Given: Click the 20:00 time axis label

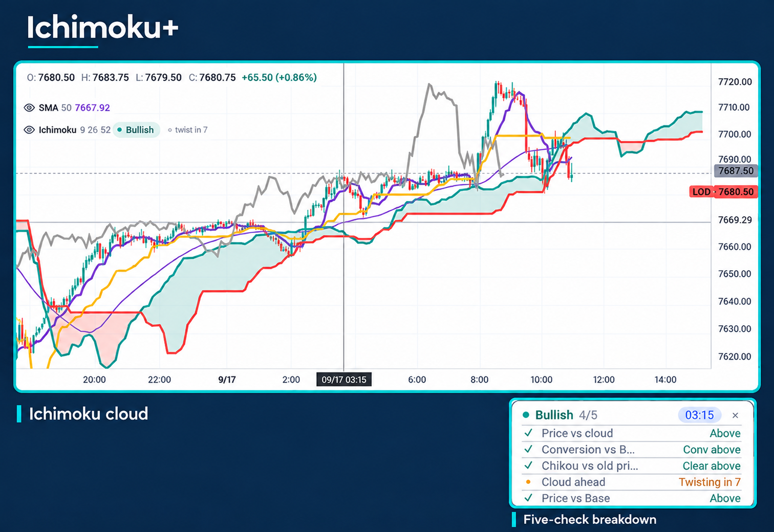Looking at the screenshot, I should (94, 380).
